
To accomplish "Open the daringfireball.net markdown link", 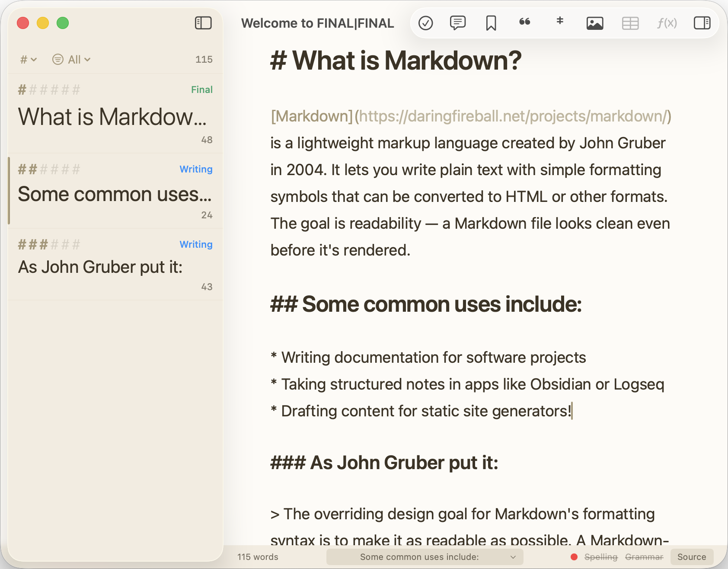I will point(471,116).
